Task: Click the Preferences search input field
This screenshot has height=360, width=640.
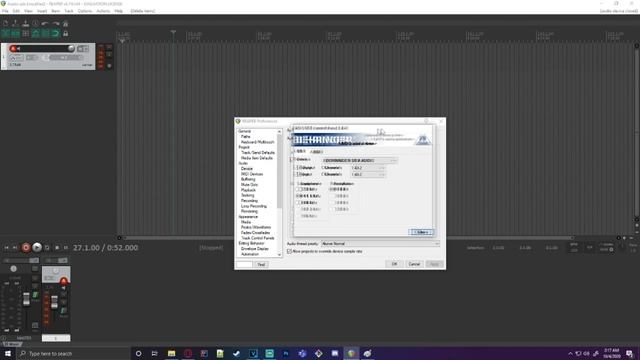Action: (x=244, y=264)
